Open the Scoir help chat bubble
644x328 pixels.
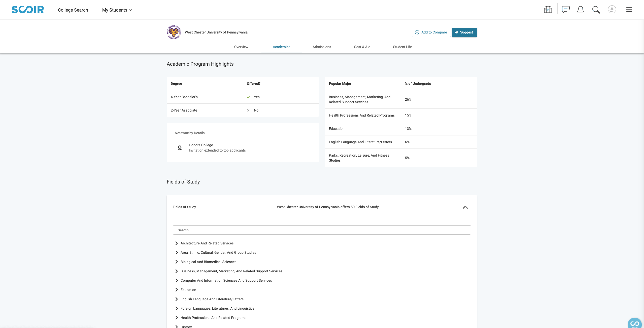coord(634,323)
